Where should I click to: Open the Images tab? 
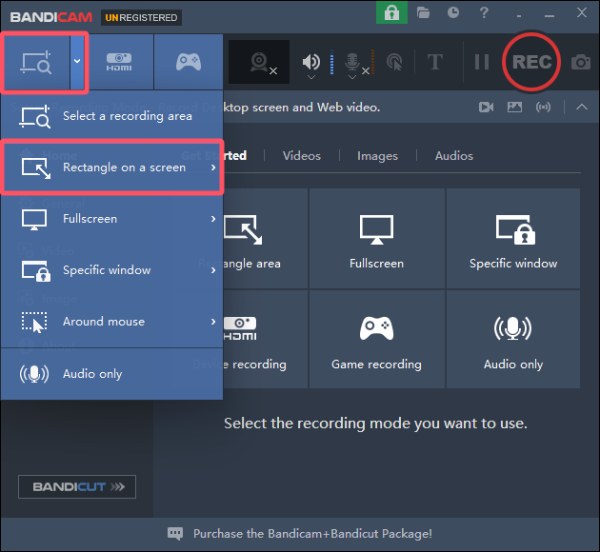tap(377, 156)
